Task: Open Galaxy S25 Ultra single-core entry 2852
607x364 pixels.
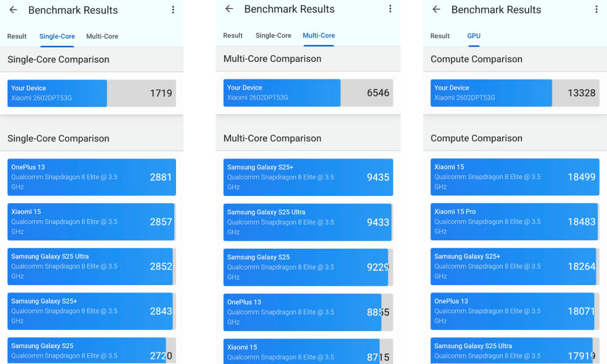Action: pos(92,266)
